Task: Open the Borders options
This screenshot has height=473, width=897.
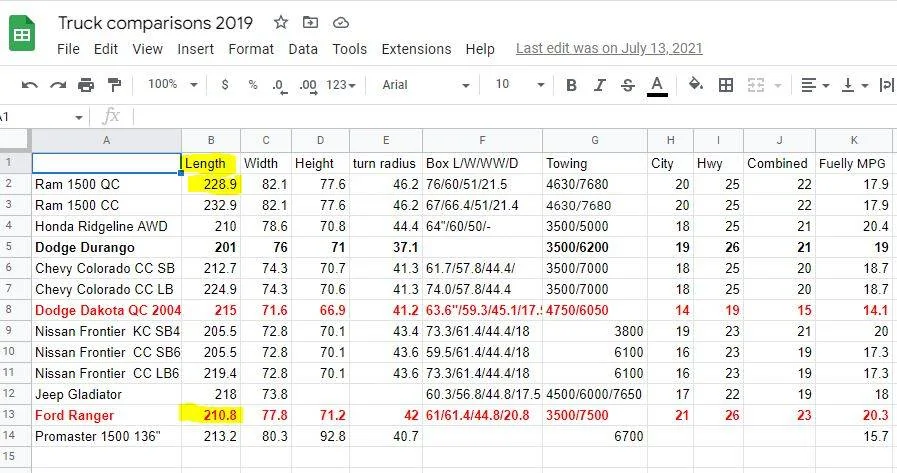Action: click(x=726, y=85)
